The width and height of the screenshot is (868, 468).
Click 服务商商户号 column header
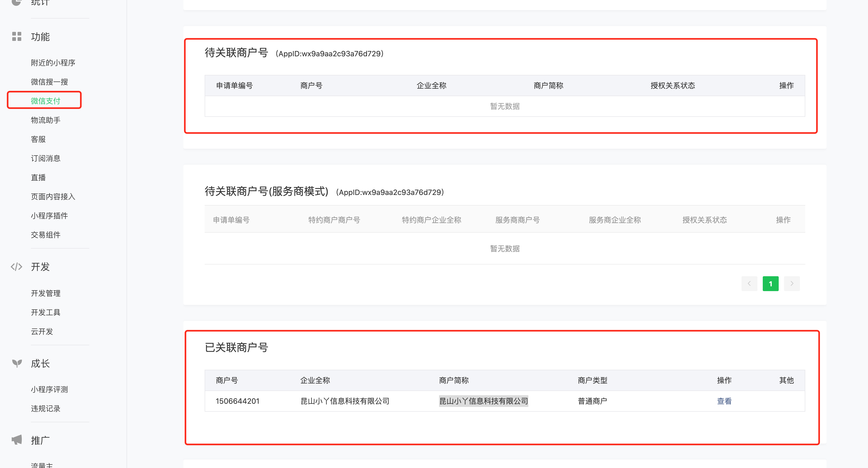(517, 220)
